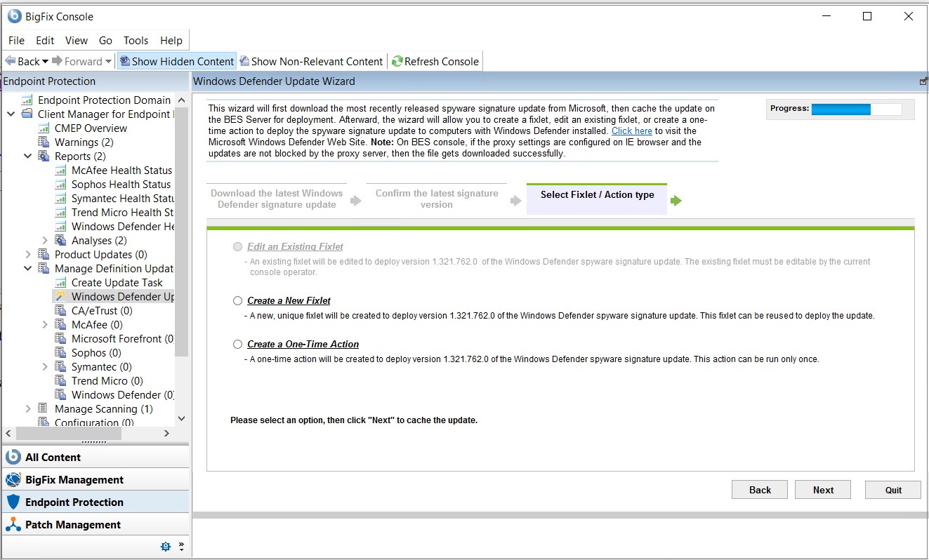Click the CMEP Overview icon
Image resolution: width=929 pixels, height=560 pixels.
coord(44,128)
